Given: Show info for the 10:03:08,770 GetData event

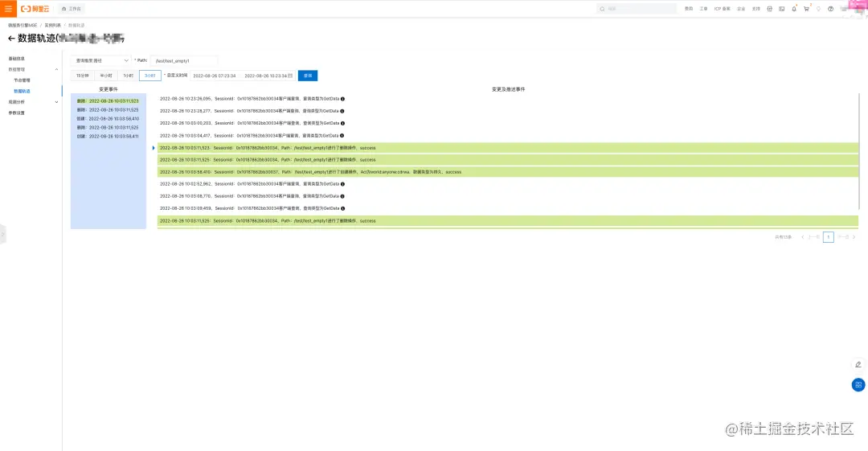Looking at the screenshot, I should (x=342, y=196).
